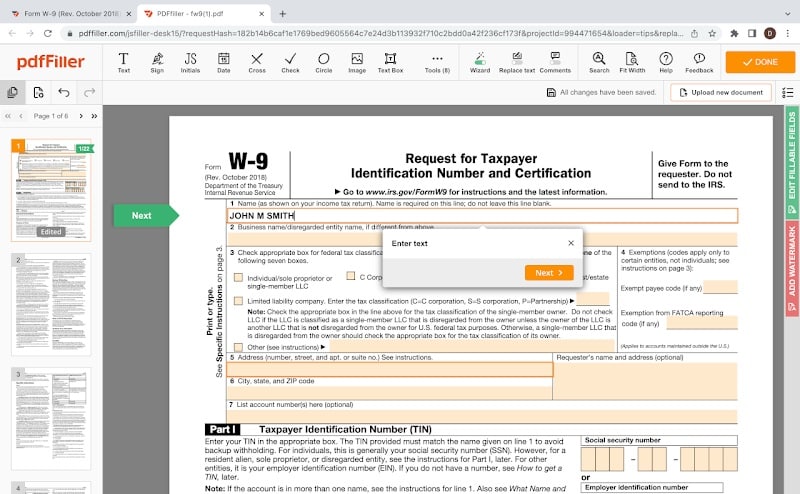
Task: Open the Feedback option
Action: [x=699, y=62]
